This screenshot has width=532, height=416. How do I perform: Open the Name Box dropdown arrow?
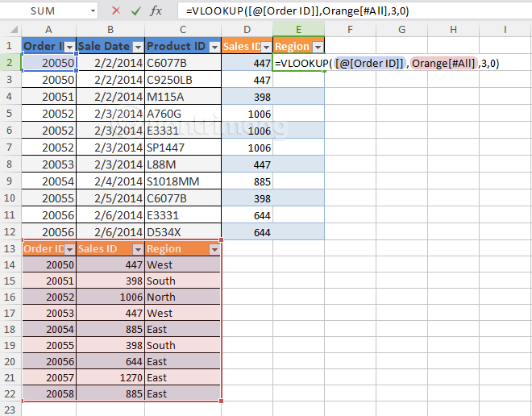[93, 10]
